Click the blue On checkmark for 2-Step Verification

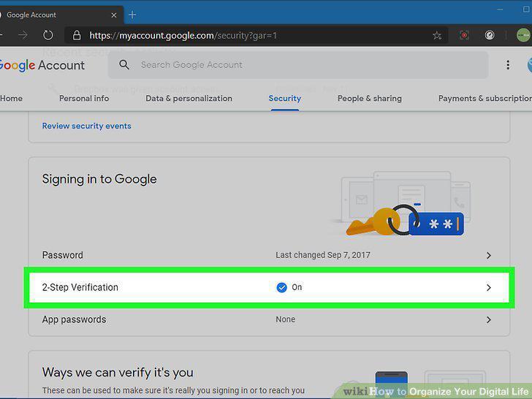point(281,288)
